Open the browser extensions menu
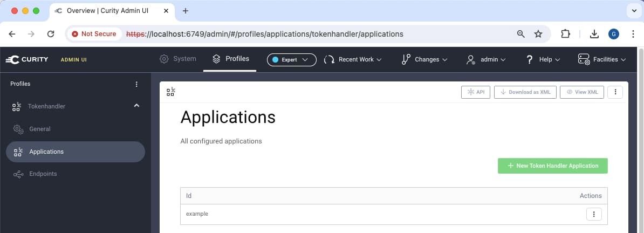Screen dimensions: 644x233 (x=566, y=34)
